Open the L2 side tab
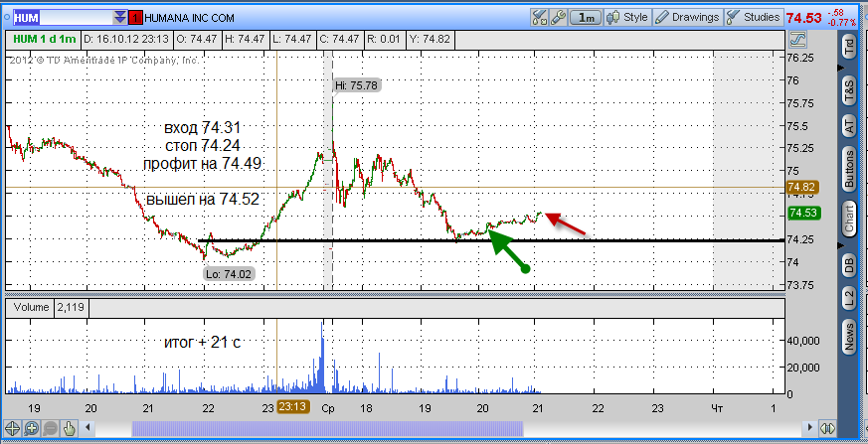This screenshot has width=868, height=444. [849, 298]
